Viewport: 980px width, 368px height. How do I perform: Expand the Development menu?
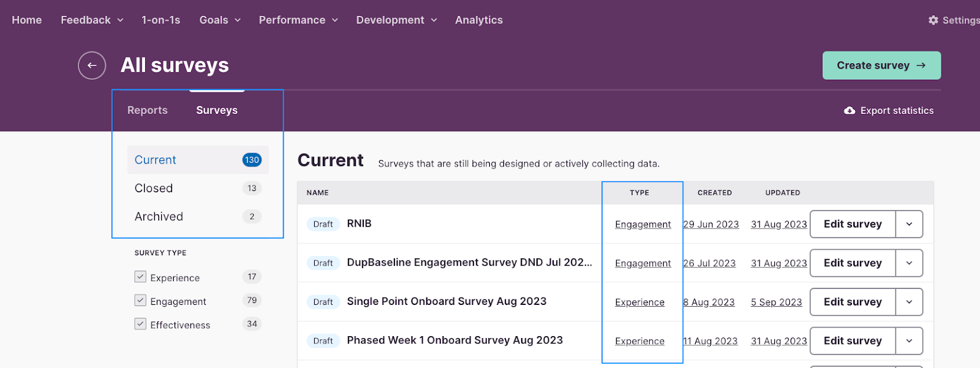396,20
